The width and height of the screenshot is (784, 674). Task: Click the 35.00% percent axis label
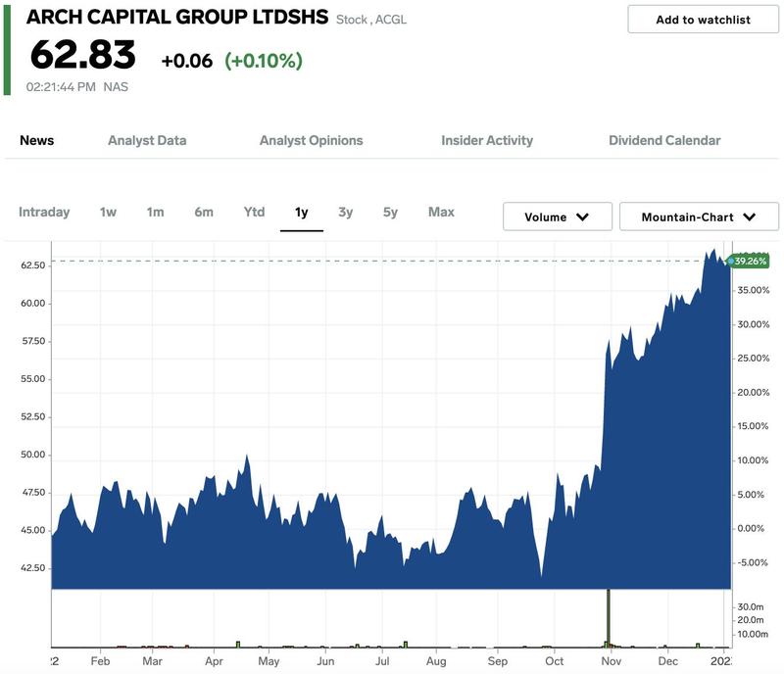(754, 290)
